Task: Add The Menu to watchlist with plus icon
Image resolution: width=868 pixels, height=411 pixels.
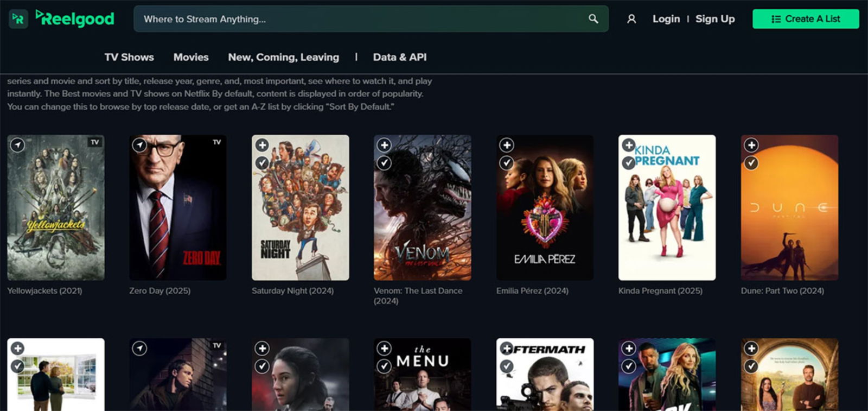Action: click(384, 348)
